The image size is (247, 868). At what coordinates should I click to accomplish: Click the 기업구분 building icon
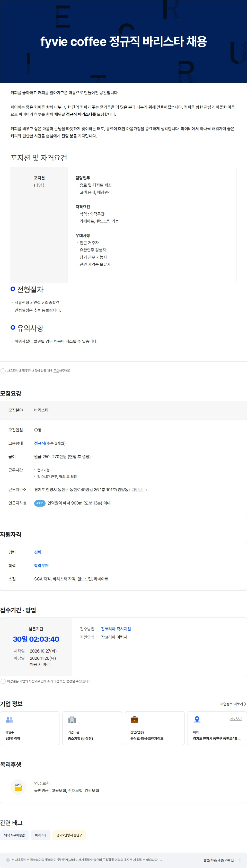coord(72,720)
